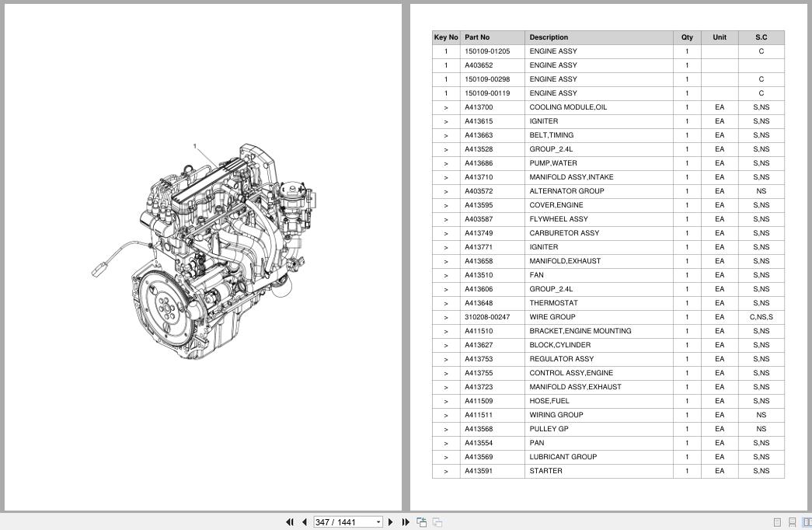Select the WIRING GROUP description

point(556,415)
